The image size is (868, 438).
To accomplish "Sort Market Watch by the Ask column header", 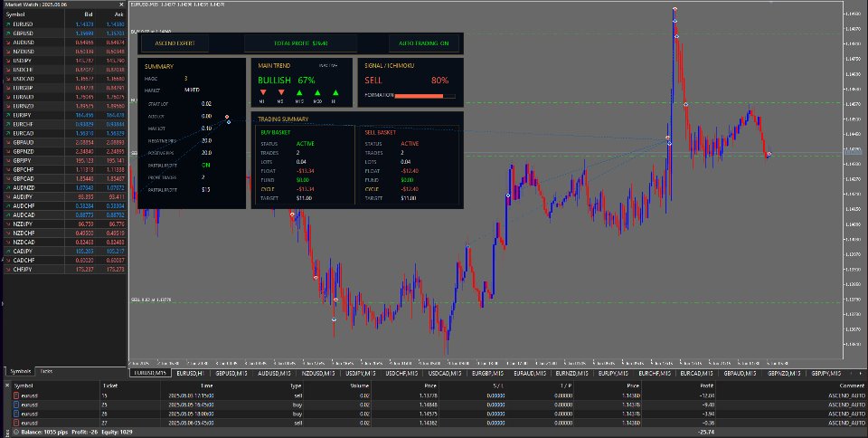I will [x=118, y=14].
